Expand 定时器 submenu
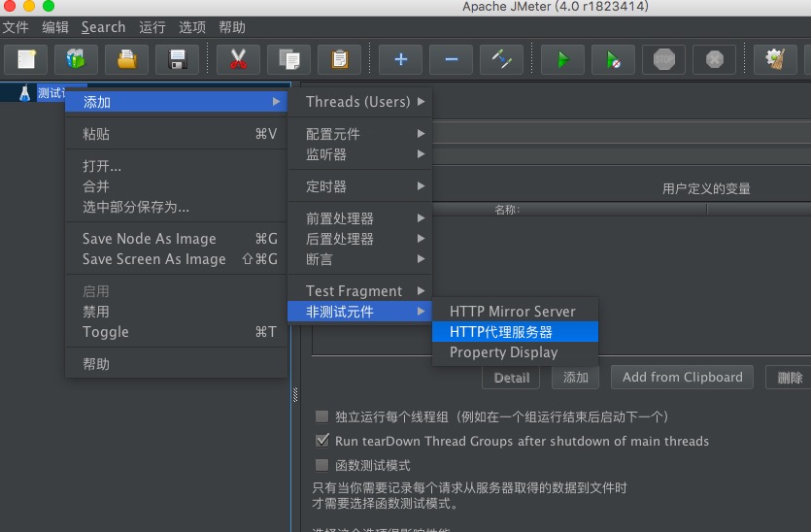Viewport: 811px width, 532px height. pyautogui.click(x=360, y=186)
